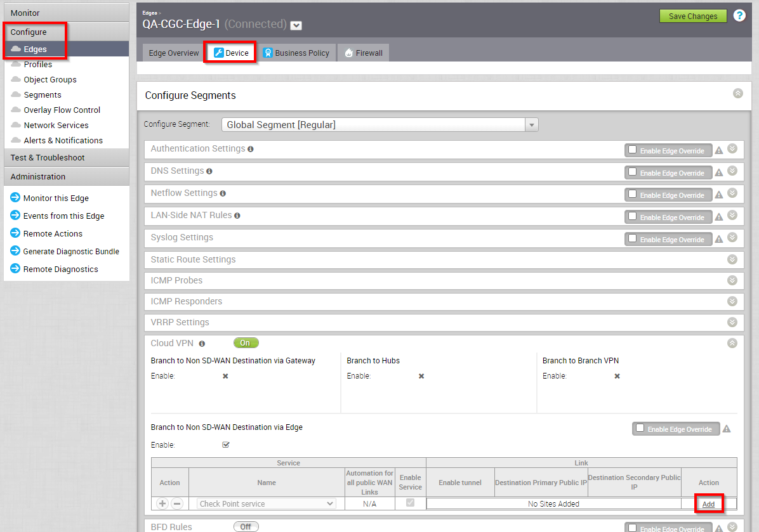The image size is (759, 532).
Task: Click the info icon beside LAN-Side NAT Rules
Action: coord(237,216)
